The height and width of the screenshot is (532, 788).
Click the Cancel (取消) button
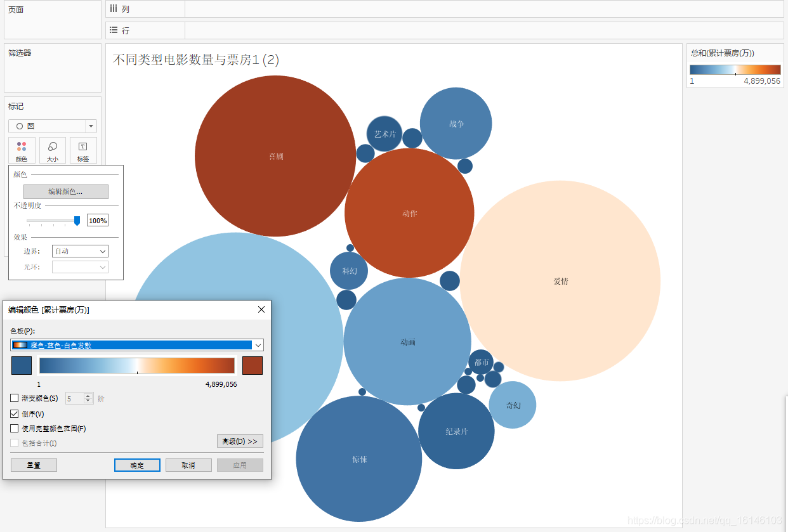(x=188, y=465)
